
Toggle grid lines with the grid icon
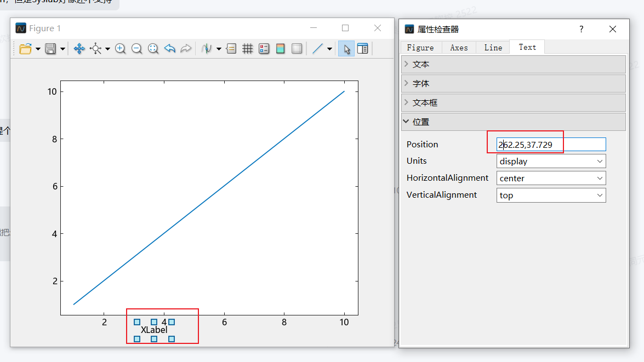pyautogui.click(x=248, y=49)
